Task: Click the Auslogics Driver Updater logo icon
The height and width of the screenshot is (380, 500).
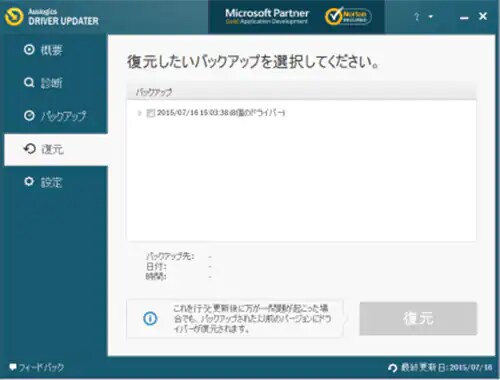Action: pyautogui.click(x=14, y=17)
